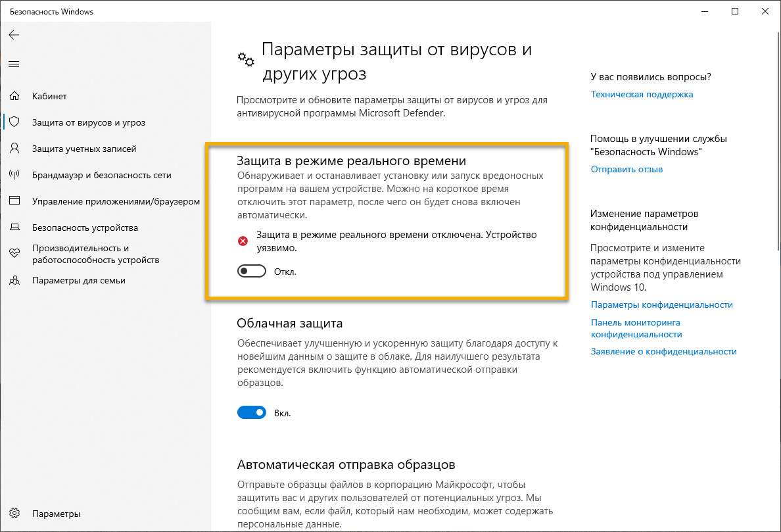The width and height of the screenshot is (781, 532).
Task: Collapse the sidebar with hamburger button
Action: 14,64
